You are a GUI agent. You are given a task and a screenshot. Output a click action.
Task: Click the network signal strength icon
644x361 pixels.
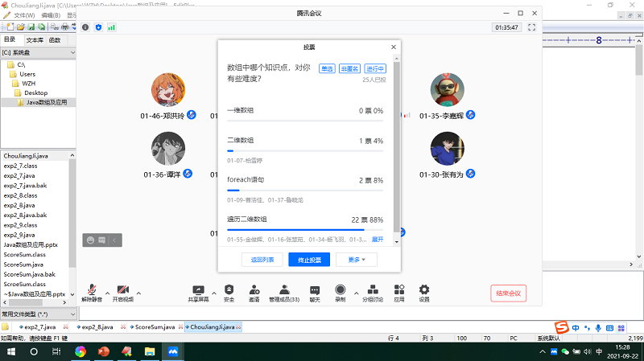point(111,27)
